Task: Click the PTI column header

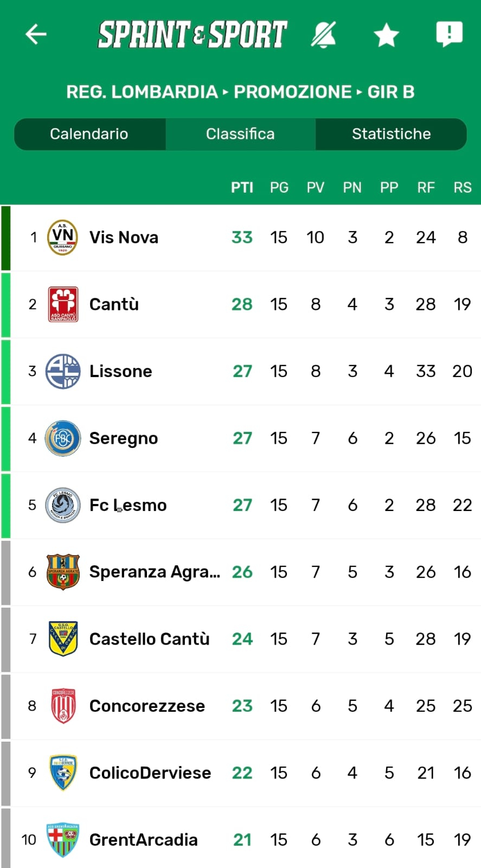Action: (242, 188)
